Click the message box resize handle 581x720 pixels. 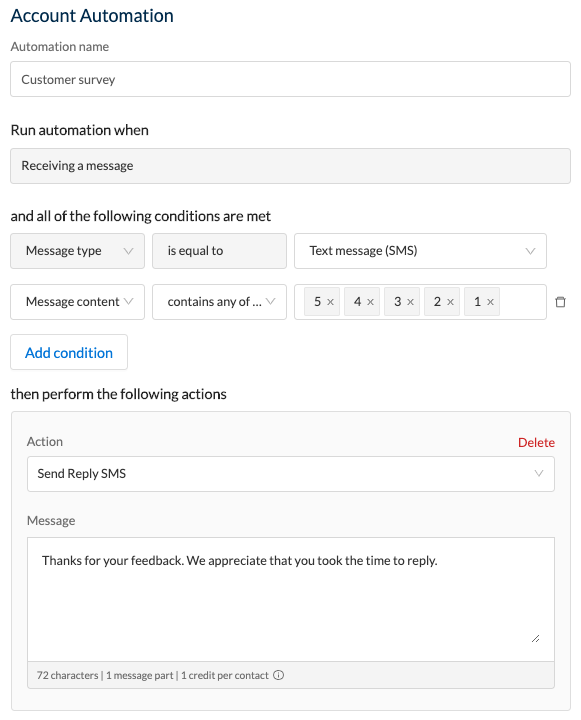(535, 638)
